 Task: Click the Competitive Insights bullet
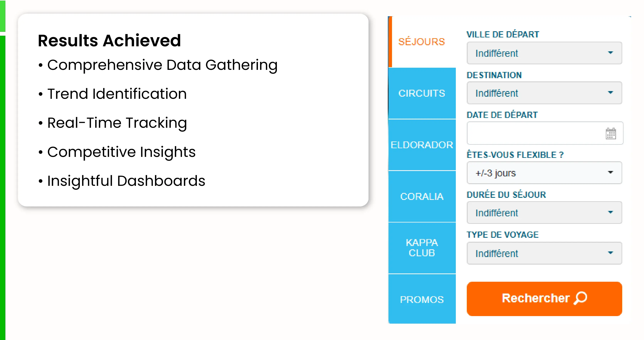coord(121,152)
